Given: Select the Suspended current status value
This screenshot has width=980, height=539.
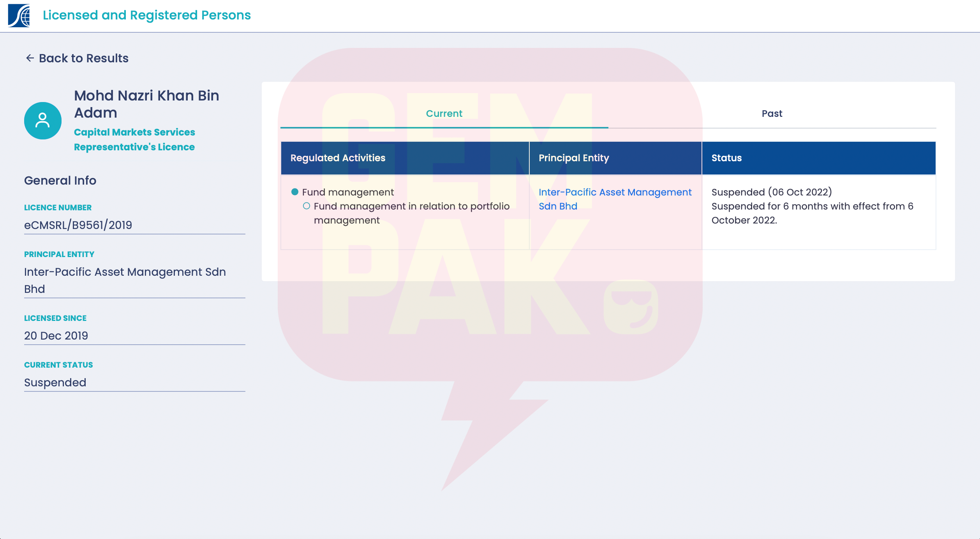Looking at the screenshot, I should pyautogui.click(x=55, y=382).
